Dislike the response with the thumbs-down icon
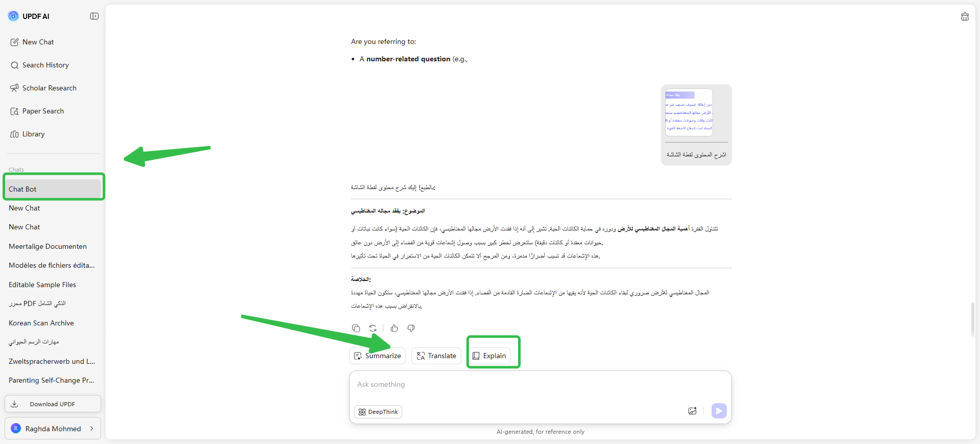980x444 pixels. click(411, 328)
